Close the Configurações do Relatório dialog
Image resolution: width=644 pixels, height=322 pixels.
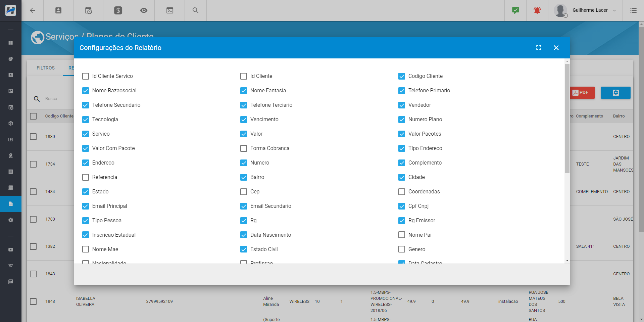[x=556, y=48]
